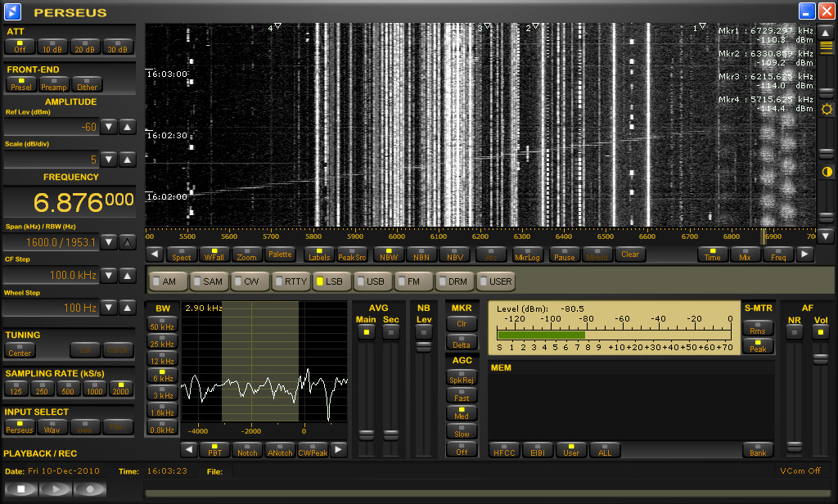The image size is (838, 504).
Task: Decrease the CF Step value
Action: [x=109, y=275]
